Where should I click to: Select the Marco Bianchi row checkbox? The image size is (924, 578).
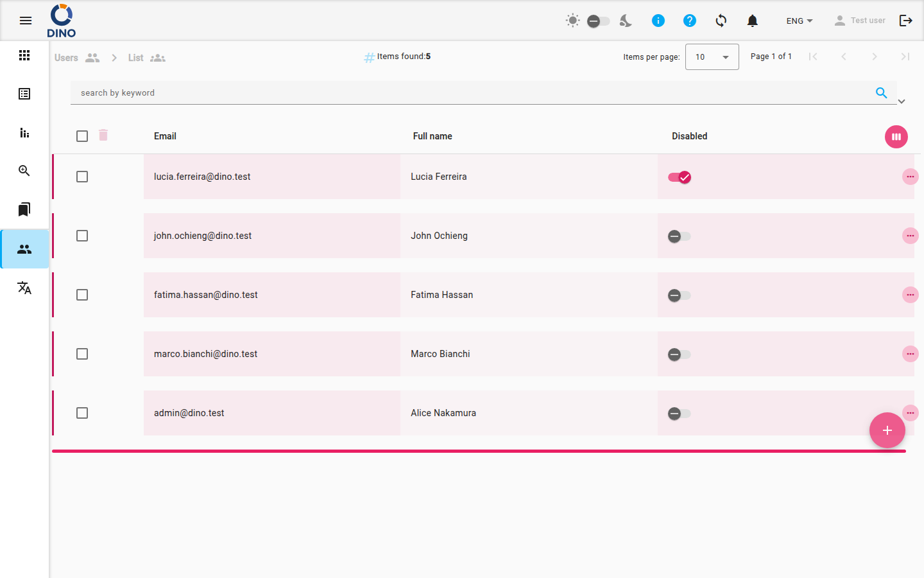[82, 354]
